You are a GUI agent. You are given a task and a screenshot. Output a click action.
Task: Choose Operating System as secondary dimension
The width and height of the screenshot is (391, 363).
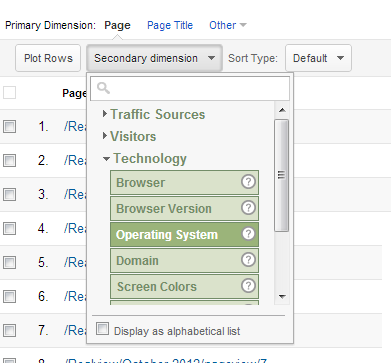pos(184,234)
